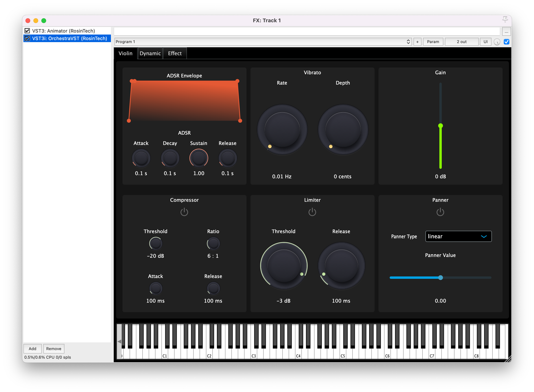Click the ADSR Sustain knob
534x392 pixels.
tap(199, 158)
